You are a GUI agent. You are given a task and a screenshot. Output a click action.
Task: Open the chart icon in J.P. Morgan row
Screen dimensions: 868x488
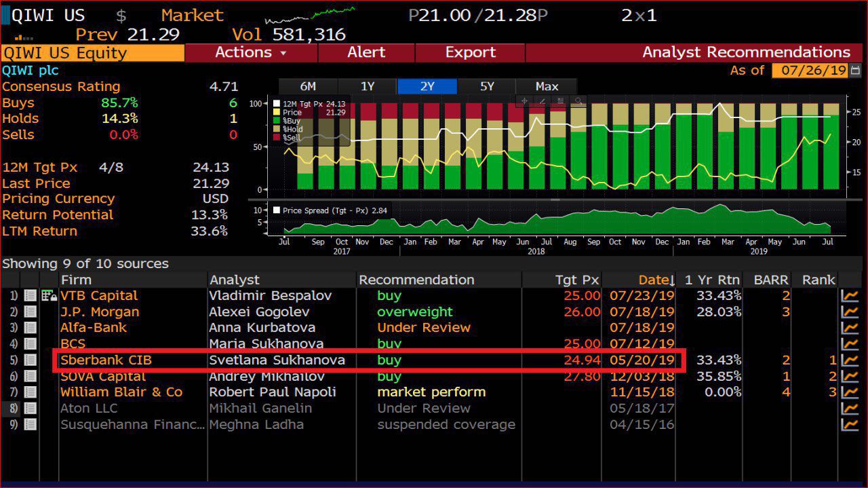point(850,312)
